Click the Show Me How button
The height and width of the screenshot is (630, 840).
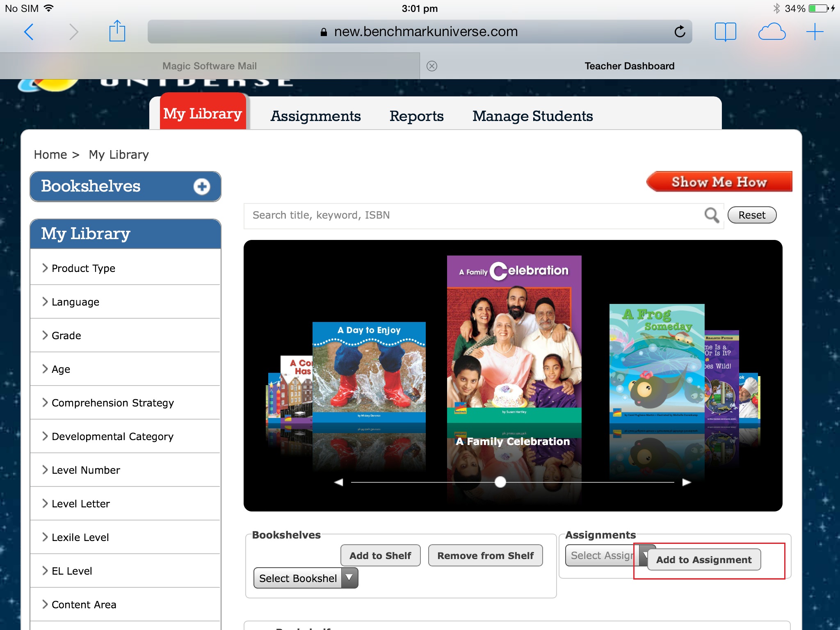tap(719, 182)
